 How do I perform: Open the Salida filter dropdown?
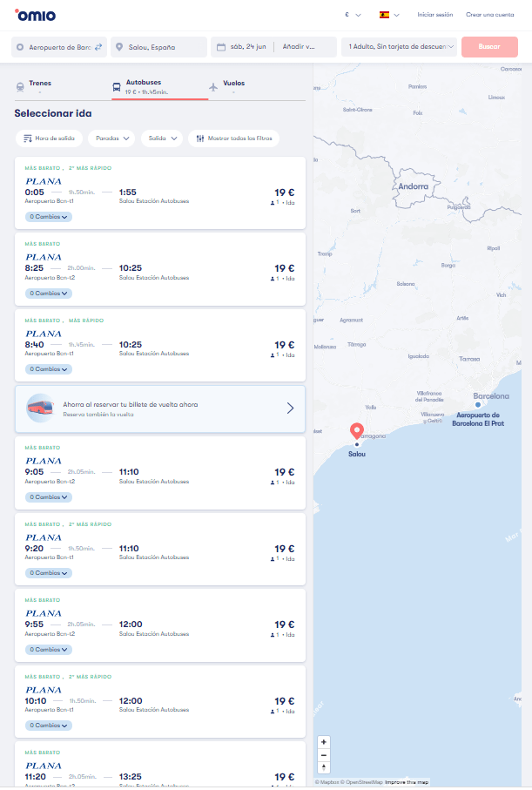[162, 138]
